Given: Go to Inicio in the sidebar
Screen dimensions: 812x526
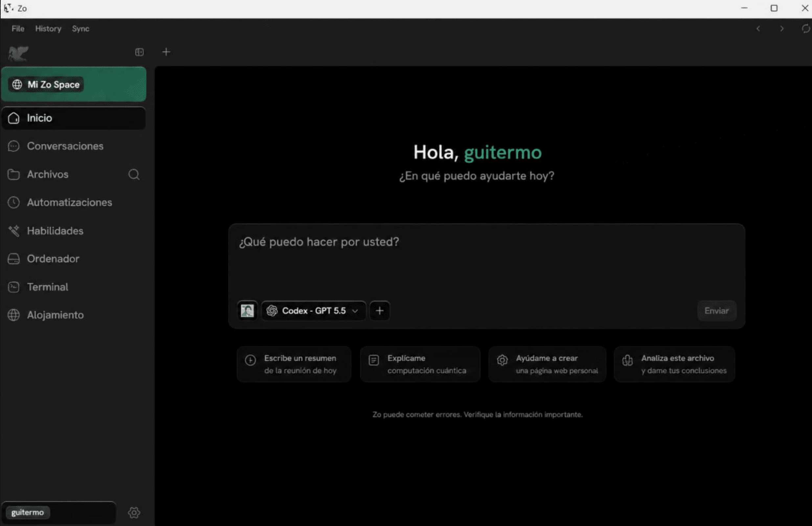Looking at the screenshot, I should click(x=74, y=118).
